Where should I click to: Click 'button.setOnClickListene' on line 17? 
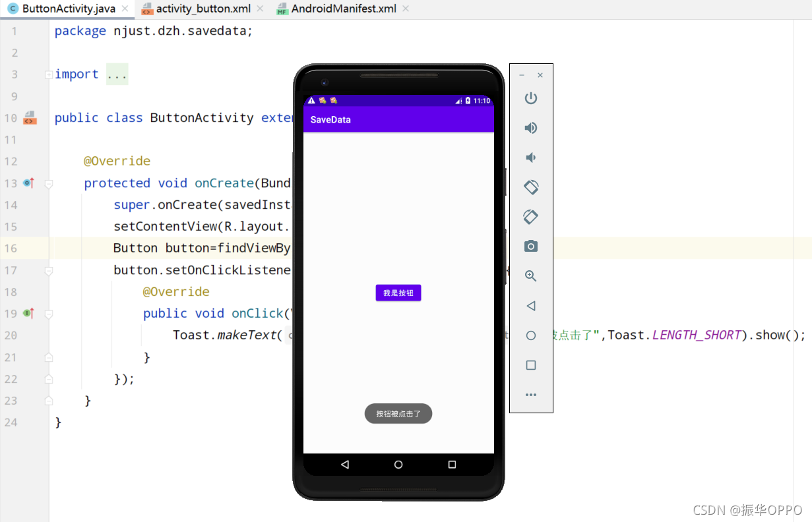point(203,270)
